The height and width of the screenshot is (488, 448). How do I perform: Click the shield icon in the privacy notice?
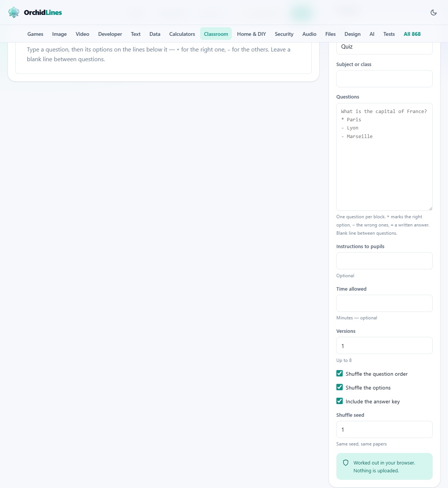pyautogui.click(x=346, y=463)
